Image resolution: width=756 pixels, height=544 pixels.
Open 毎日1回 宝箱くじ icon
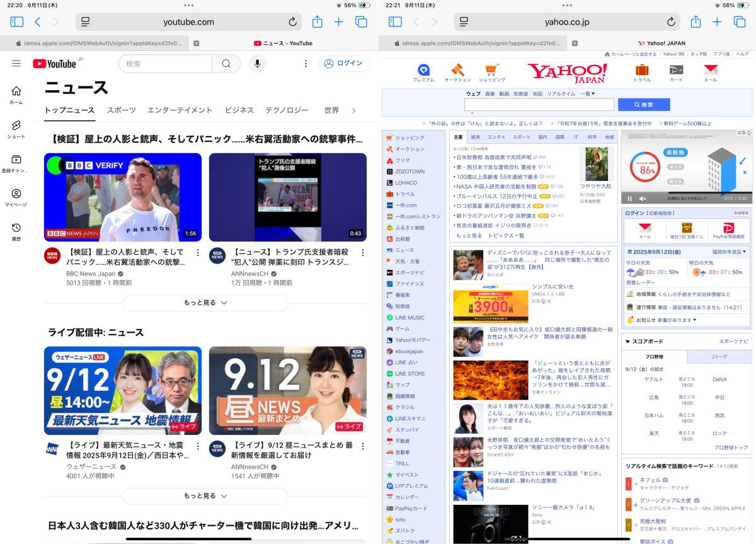686,231
